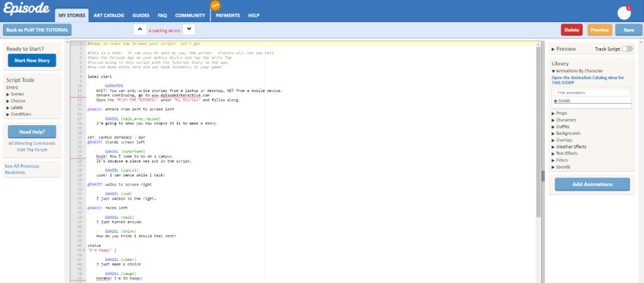Open See All Previous Revisions link
Screen dimensions: 644x283
[22, 169]
